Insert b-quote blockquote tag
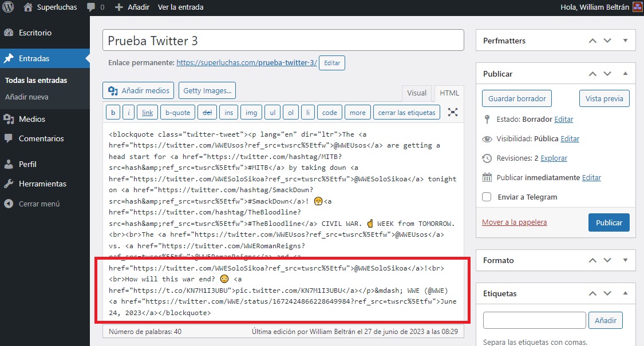 pos(178,113)
